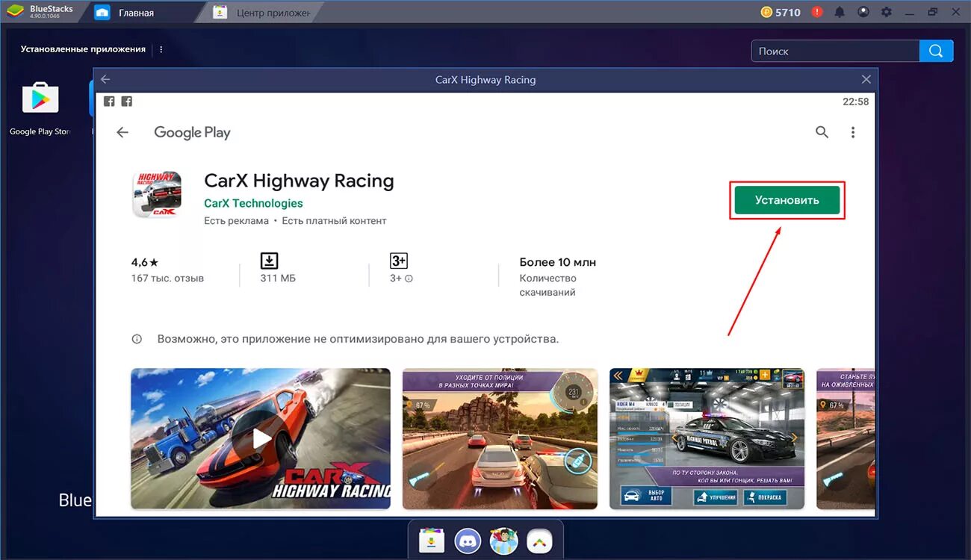This screenshot has height=560, width=971.
Task: Close the CarX Highway Racing popup window
Action: click(866, 79)
